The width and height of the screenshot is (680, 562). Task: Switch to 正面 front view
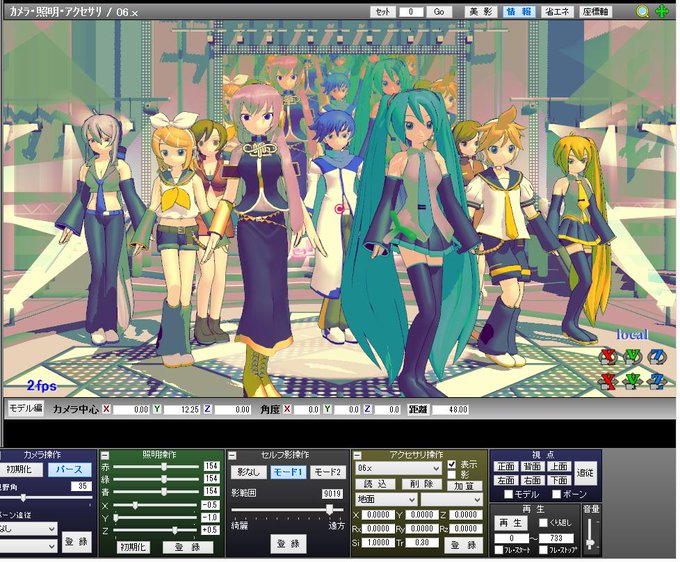506,467
